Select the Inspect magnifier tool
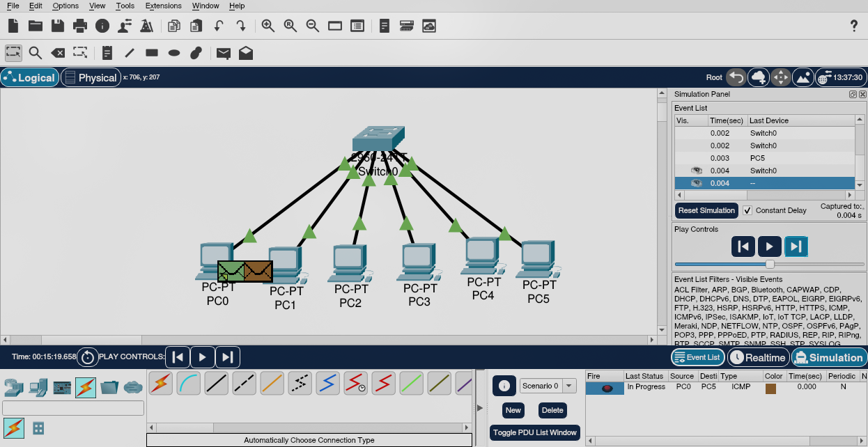The height and width of the screenshot is (447, 868). coord(36,53)
